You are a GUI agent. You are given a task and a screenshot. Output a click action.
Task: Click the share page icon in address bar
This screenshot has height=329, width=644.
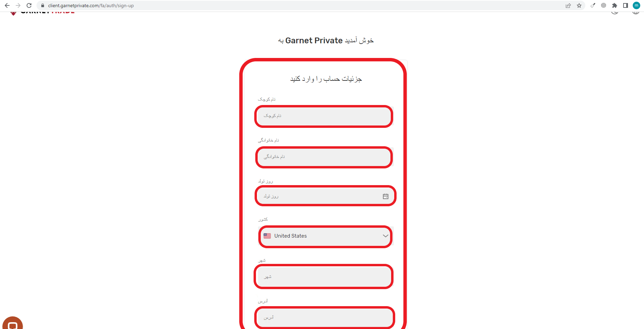coord(568,5)
